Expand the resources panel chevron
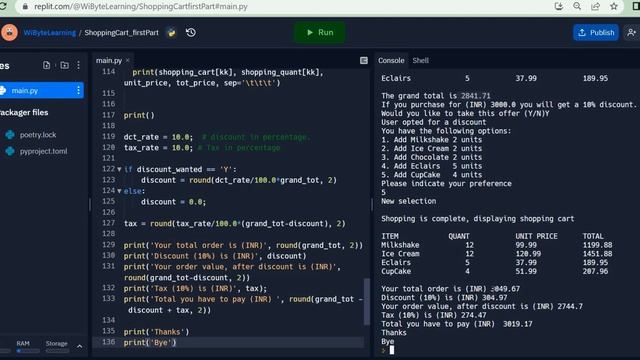Image resolution: width=640 pixels, height=360 pixels. [80, 346]
